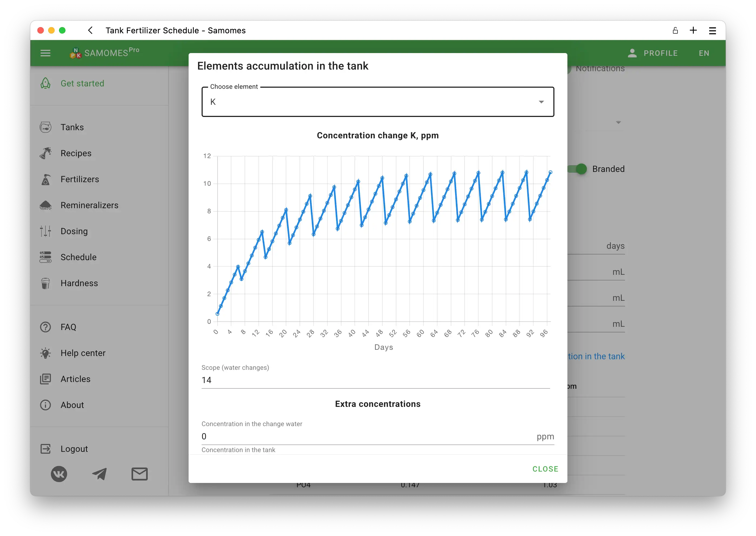Open the Remineralizers menu item
This screenshot has height=536, width=756.
point(89,205)
